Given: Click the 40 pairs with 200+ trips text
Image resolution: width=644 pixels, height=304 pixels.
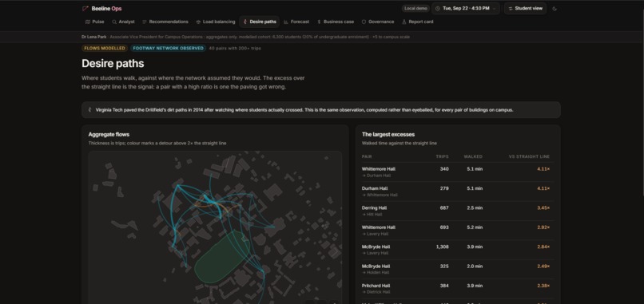Looking at the screenshot, I should click(x=235, y=49).
